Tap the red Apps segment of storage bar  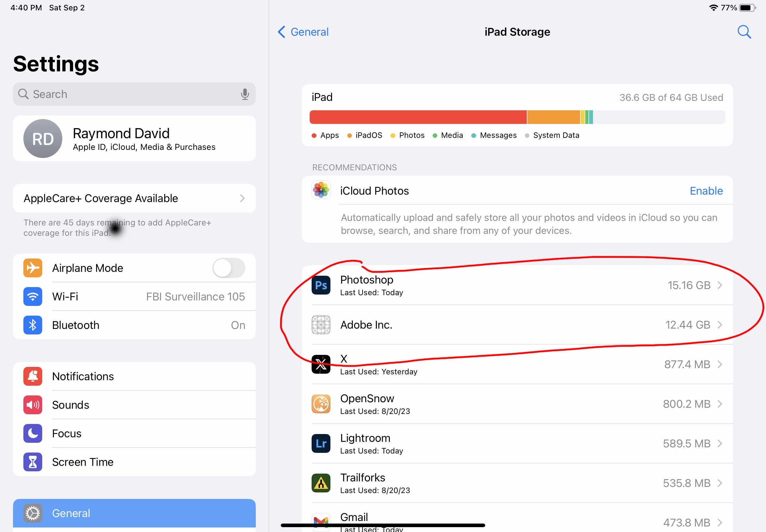point(417,117)
